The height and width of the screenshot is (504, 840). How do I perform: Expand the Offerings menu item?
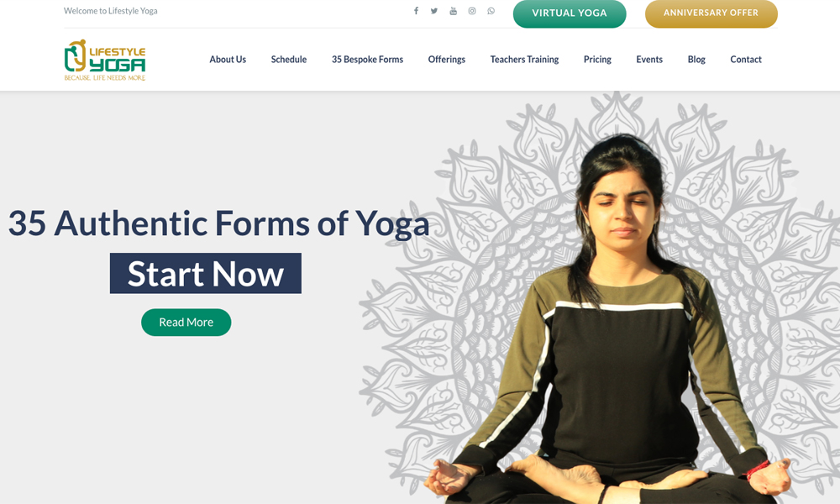click(447, 60)
